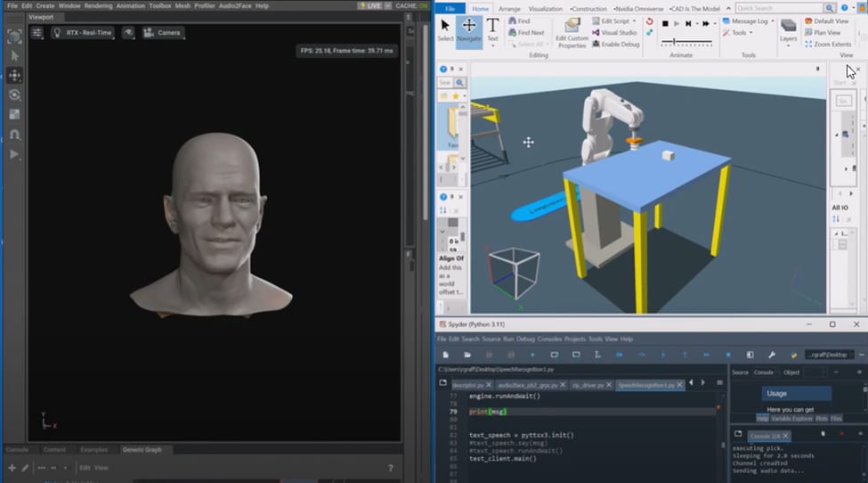This screenshot has width=868, height=483.
Task: Click Quick Search magnifier button
Action: coord(829,8)
